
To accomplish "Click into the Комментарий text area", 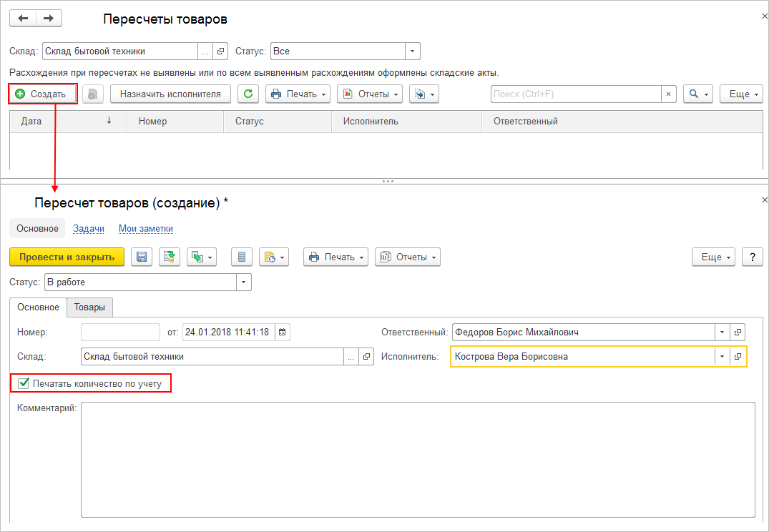I will [x=418, y=460].
